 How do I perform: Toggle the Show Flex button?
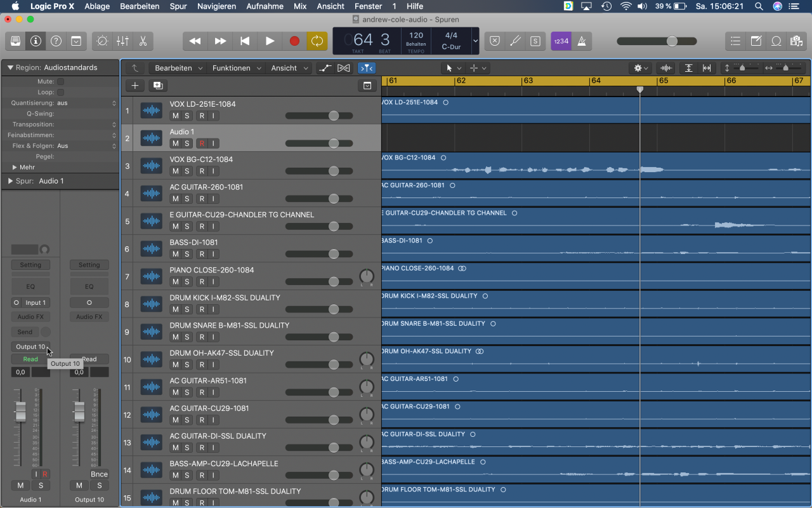pos(344,68)
